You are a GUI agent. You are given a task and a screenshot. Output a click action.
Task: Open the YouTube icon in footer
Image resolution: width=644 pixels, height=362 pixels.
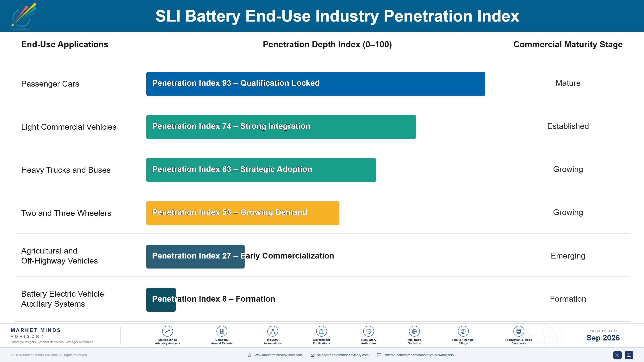(x=629, y=355)
